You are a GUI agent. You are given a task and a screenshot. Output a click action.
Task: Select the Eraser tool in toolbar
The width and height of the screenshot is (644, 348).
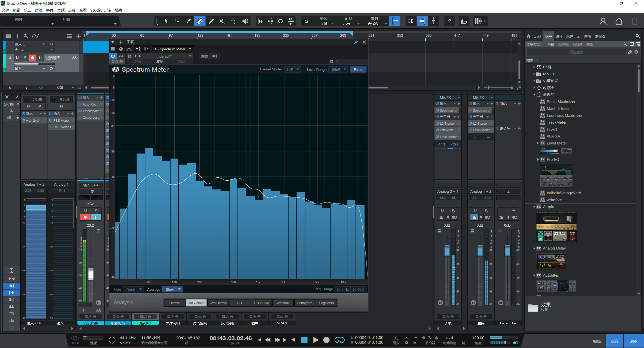(200, 21)
